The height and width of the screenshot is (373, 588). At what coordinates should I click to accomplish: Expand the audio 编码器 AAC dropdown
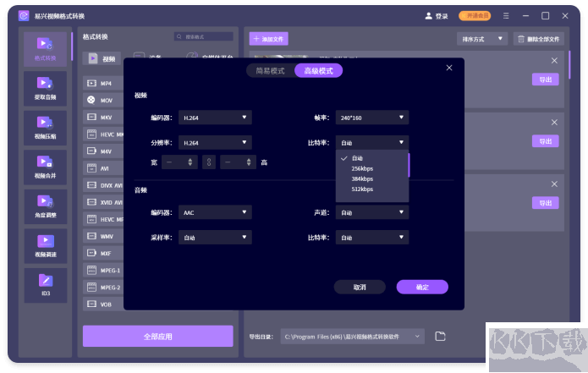point(215,213)
